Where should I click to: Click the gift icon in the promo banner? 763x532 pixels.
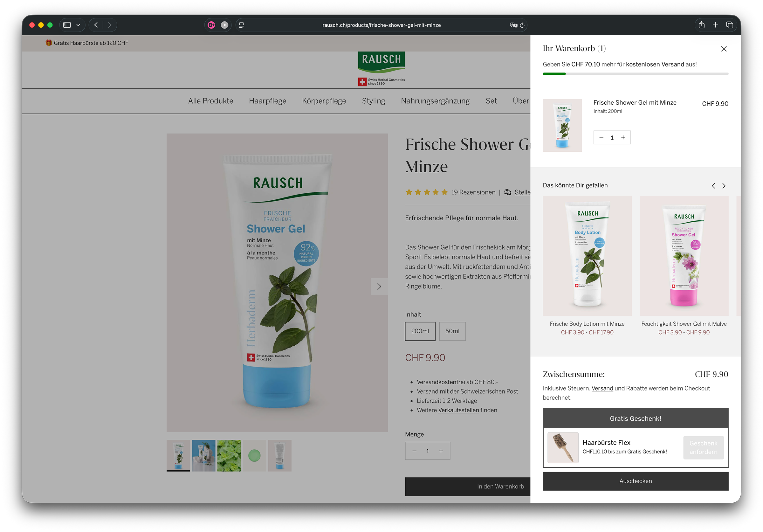pos(49,43)
